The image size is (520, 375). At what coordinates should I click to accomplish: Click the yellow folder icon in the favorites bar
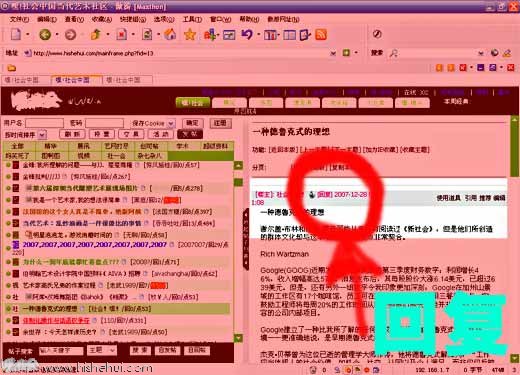[12, 68]
